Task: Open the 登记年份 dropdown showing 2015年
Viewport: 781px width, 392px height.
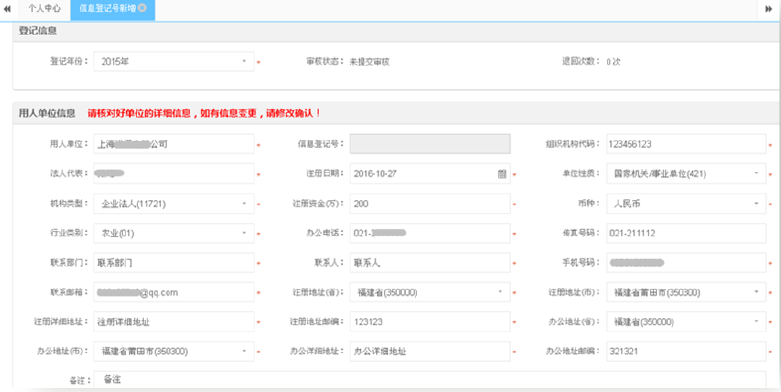Action: [174, 62]
